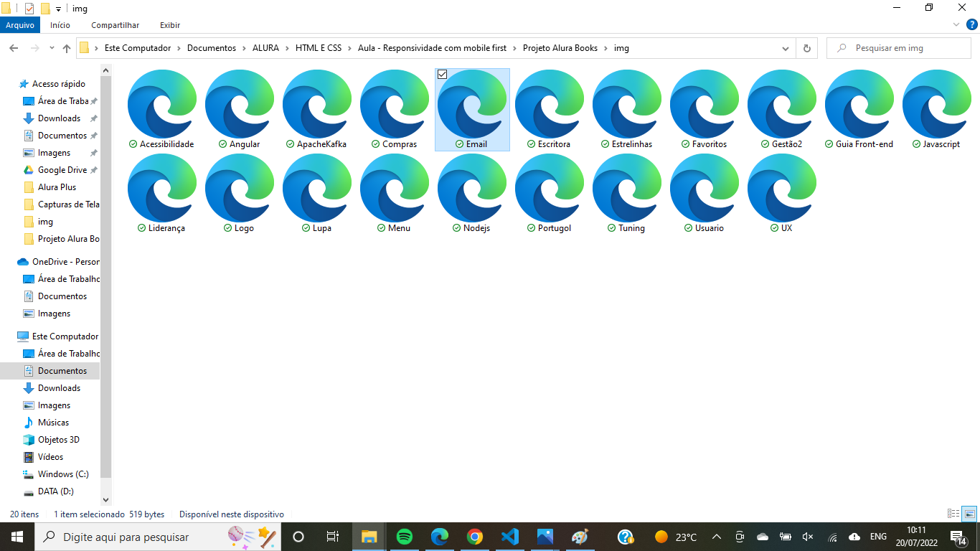Open Alura Plus folder in sidebar

57,187
